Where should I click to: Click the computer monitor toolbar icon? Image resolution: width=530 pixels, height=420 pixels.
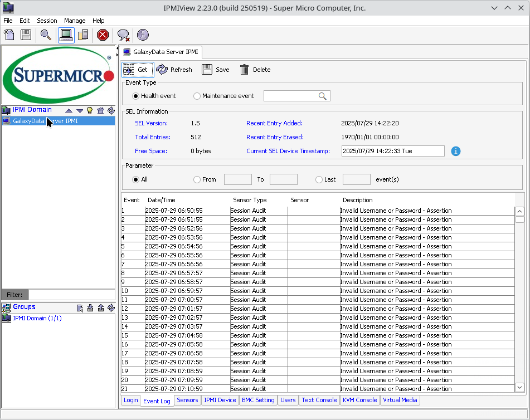point(66,35)
